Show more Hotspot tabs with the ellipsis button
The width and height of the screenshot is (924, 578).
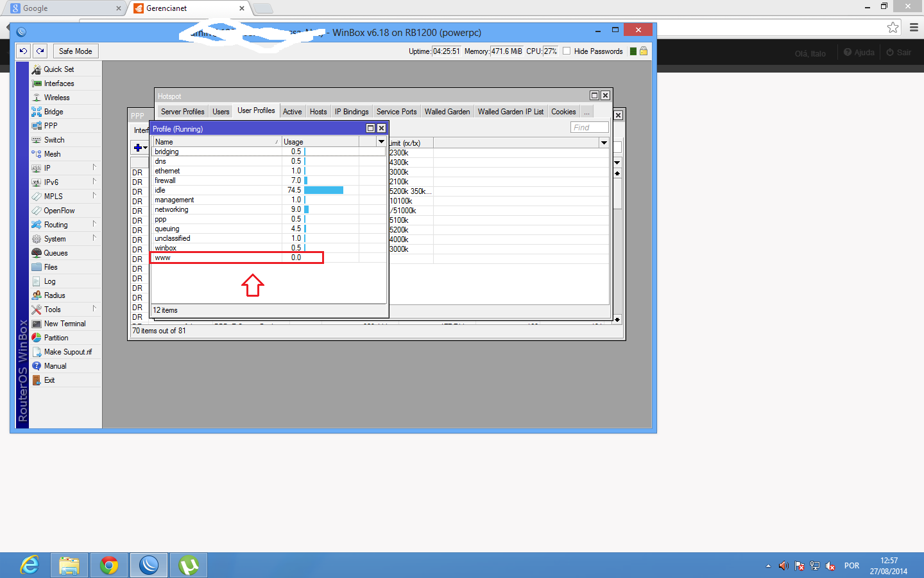[x=586, y=112]
